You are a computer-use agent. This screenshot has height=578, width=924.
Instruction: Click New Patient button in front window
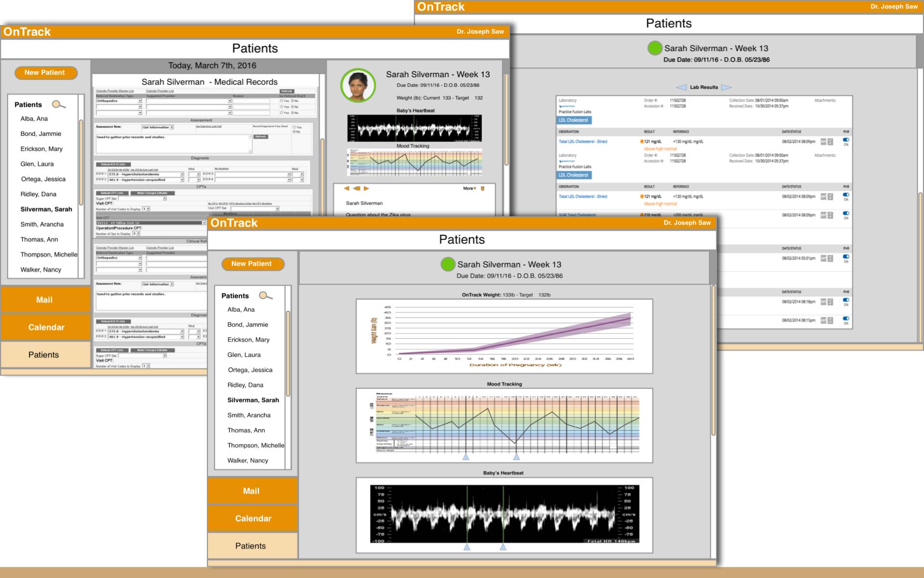tap(253, 264)
